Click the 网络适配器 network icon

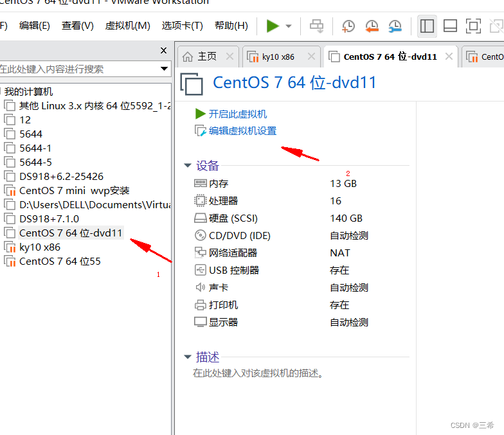201,253
